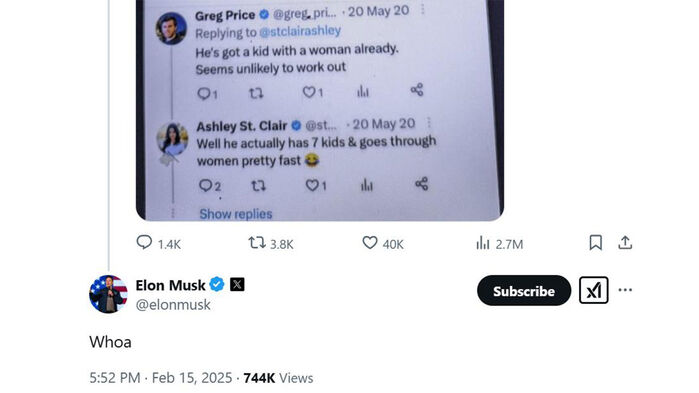The height and width of the screenshot is (393, 699).
Task: Repost the post with 3.8K reposts
Action: (x=271, y=243)
